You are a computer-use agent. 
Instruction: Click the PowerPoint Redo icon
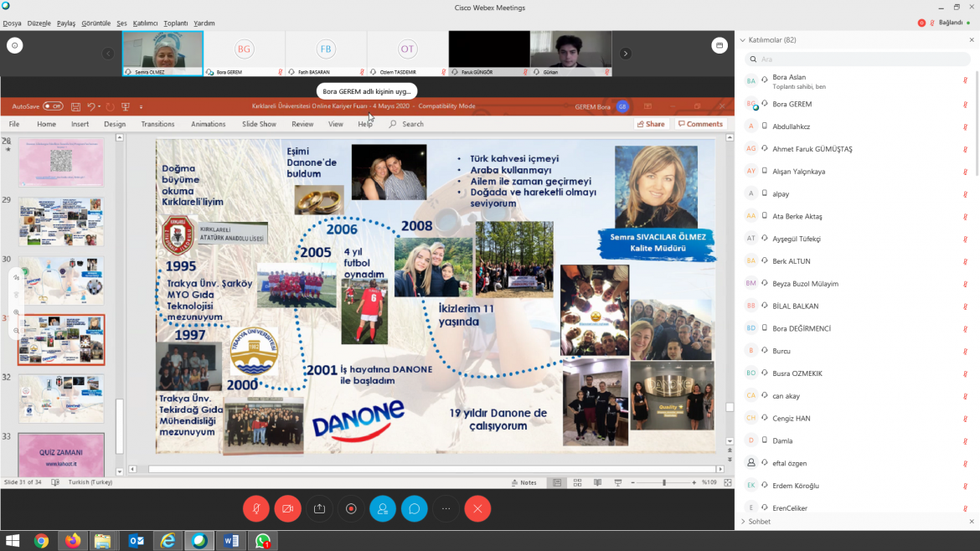[x=110, y=107]
